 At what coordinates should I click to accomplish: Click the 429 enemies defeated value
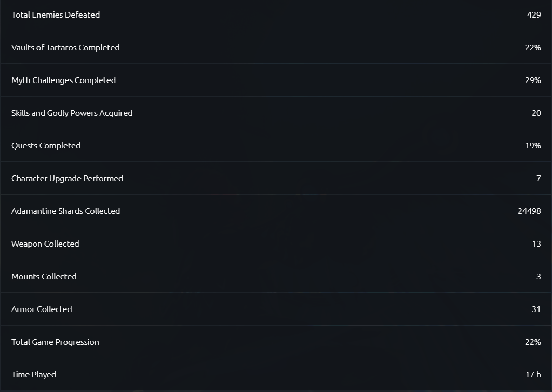(534, 15)
